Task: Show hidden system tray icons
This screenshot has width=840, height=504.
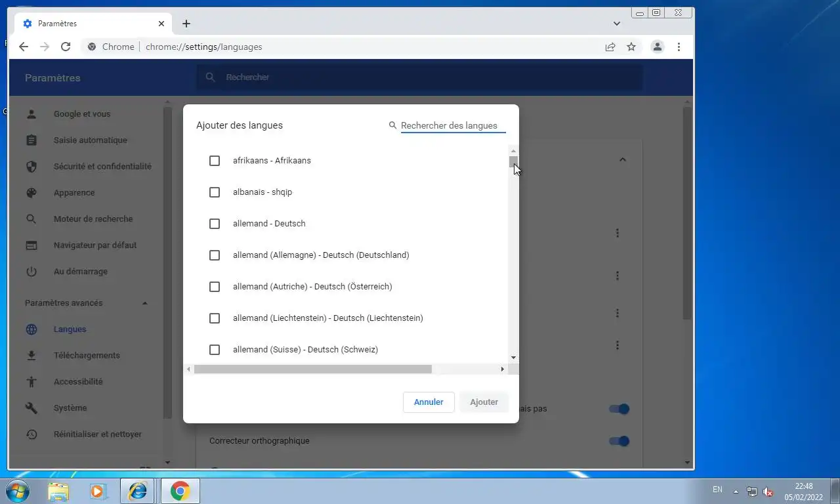Action: 736,492
